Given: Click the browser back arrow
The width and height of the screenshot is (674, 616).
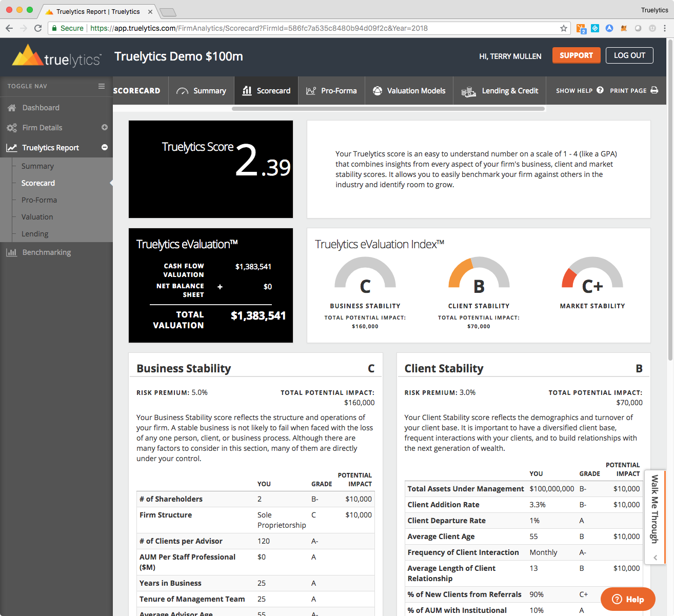Looking at the screenshot, I should coord(9,28).
